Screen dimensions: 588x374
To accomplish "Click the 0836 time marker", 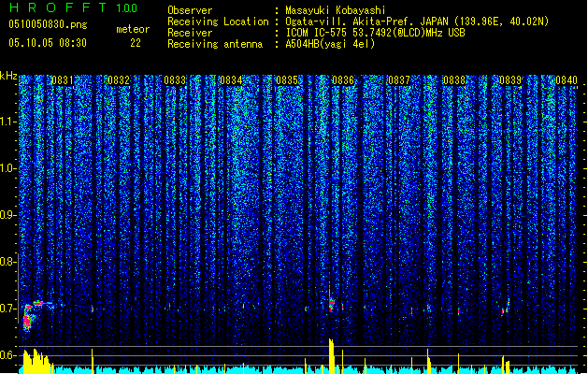I will (343, 80).
